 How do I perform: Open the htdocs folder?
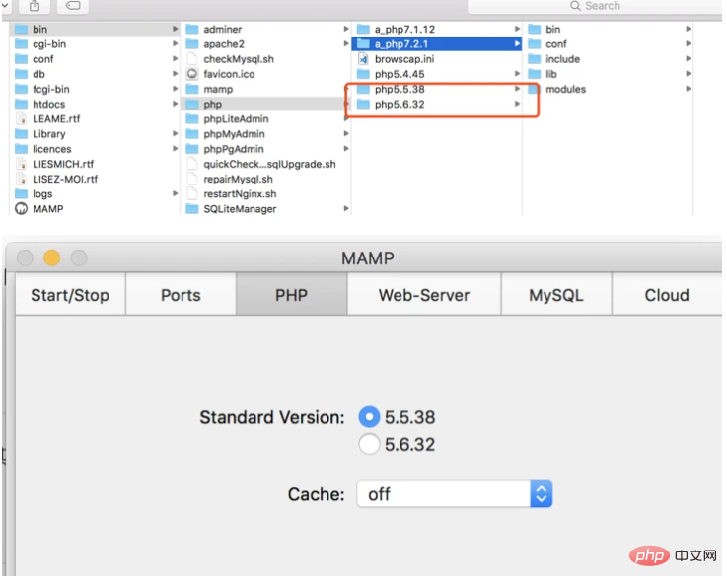click(x=95, y=104)
